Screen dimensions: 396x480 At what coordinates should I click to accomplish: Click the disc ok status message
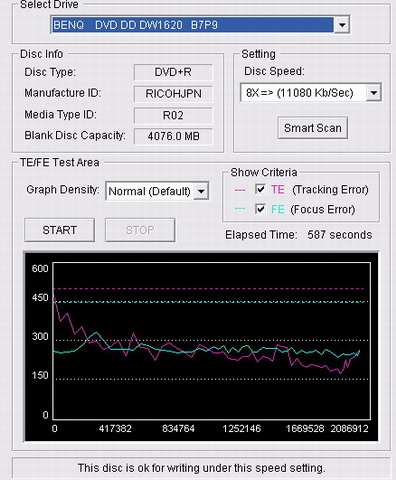(x=201, y=468)
